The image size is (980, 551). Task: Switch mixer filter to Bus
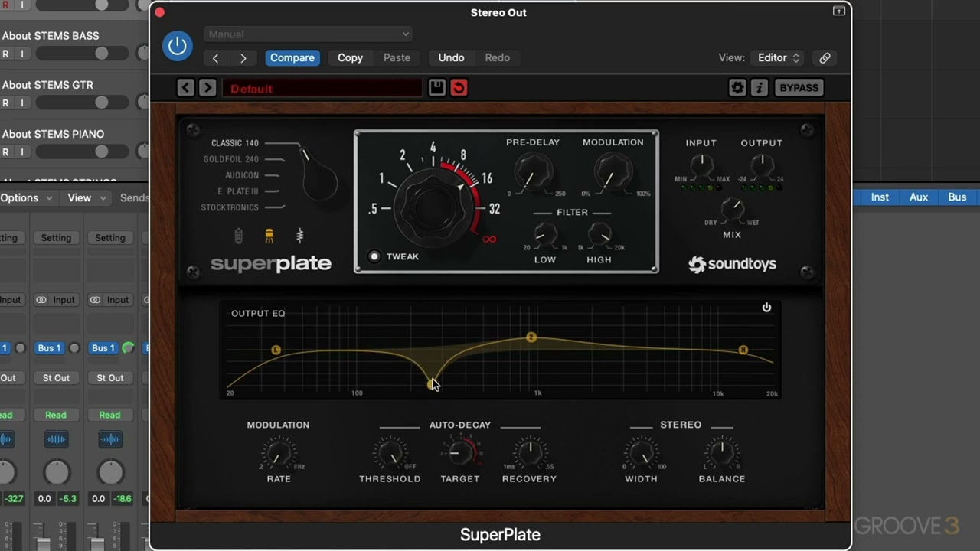pyautogui.click(x=957, y=197)
